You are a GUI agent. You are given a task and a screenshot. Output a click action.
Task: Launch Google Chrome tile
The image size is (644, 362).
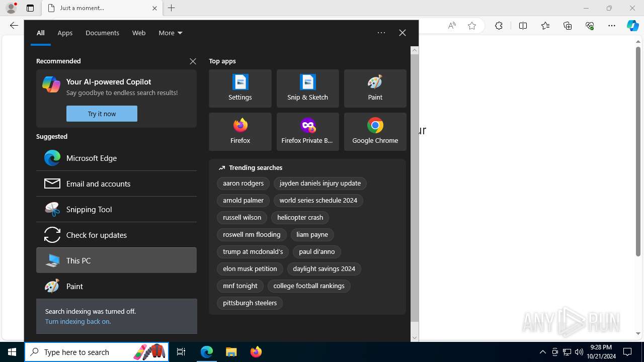[x=375, y=132]
